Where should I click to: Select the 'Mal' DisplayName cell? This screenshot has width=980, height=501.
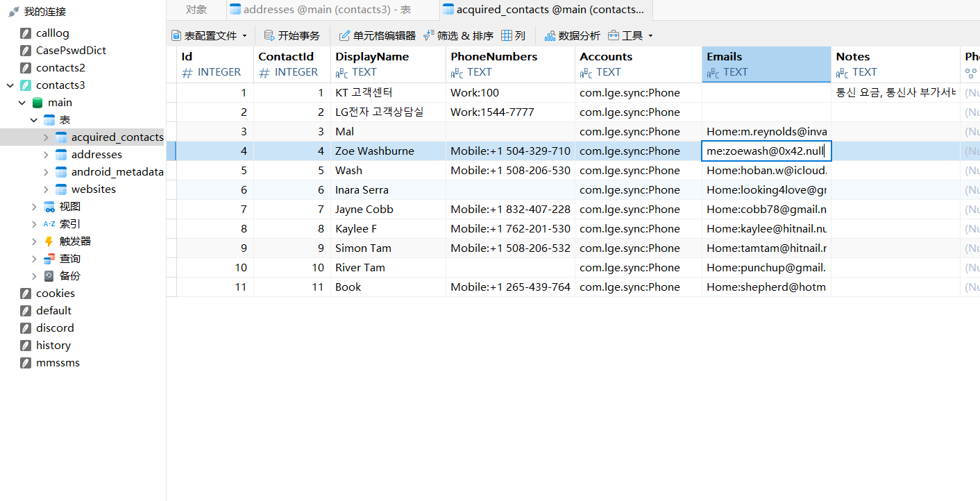point(388,132)
